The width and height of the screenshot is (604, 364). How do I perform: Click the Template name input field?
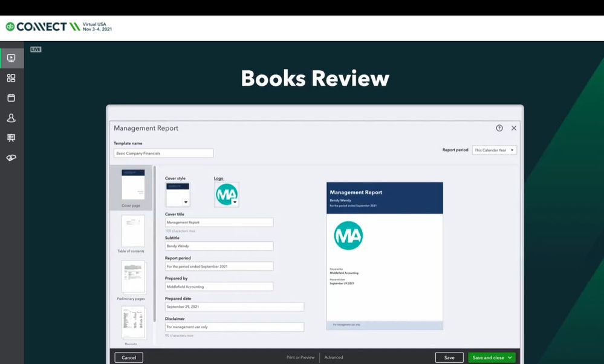tap(163, 154)
